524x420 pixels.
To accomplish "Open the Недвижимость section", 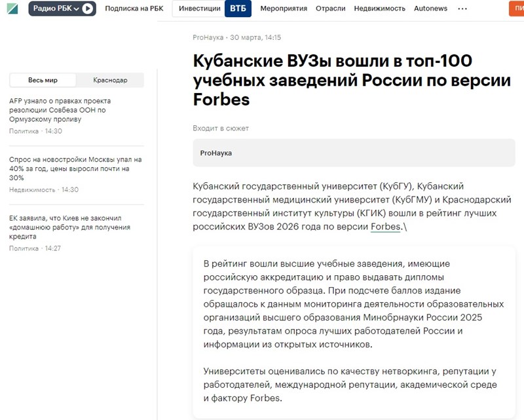I will coord(379,9).
